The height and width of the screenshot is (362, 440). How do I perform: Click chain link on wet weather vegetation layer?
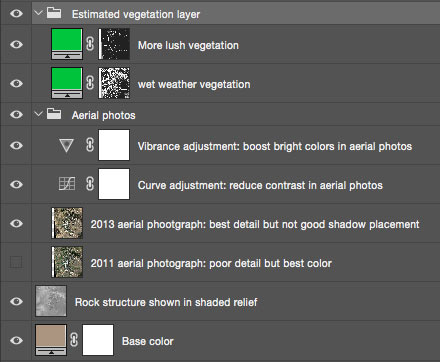pos(90,83)
